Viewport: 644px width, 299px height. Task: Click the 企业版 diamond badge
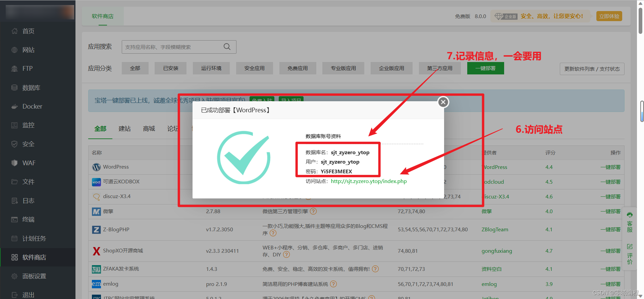click(506, 16)
